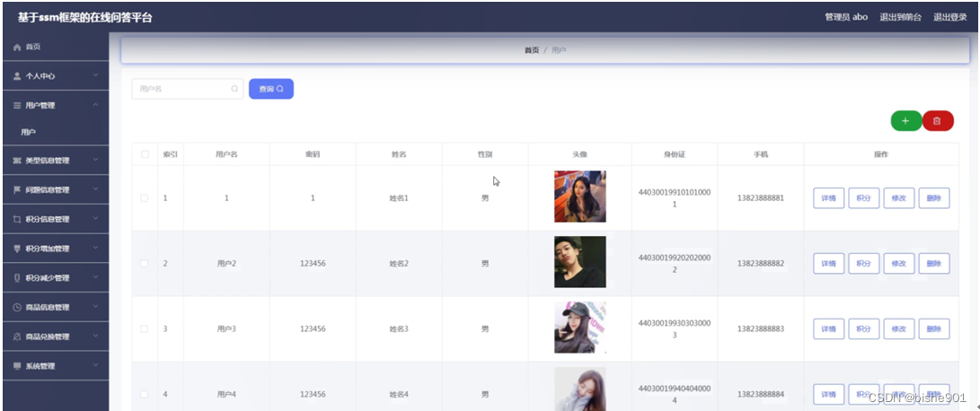
Task: Click the 姓名 column header
Action: tap(399, 154)
